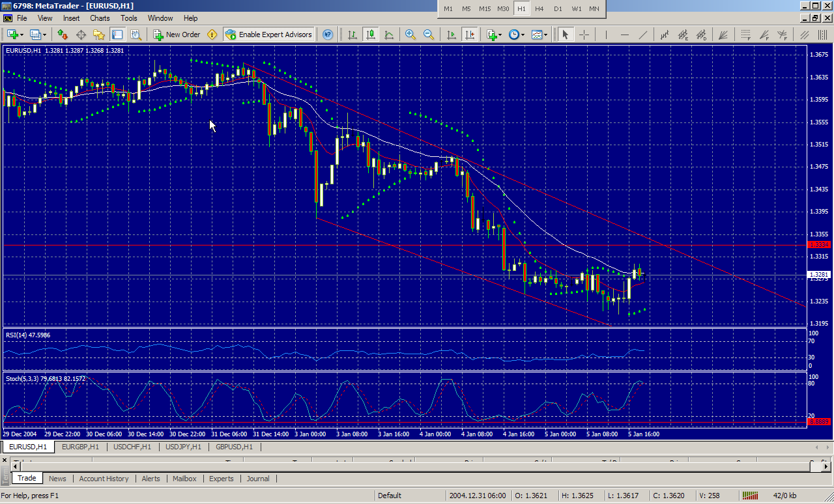Select the zoom in magnifier icon

pyautogui.click(x=410, y=35)
